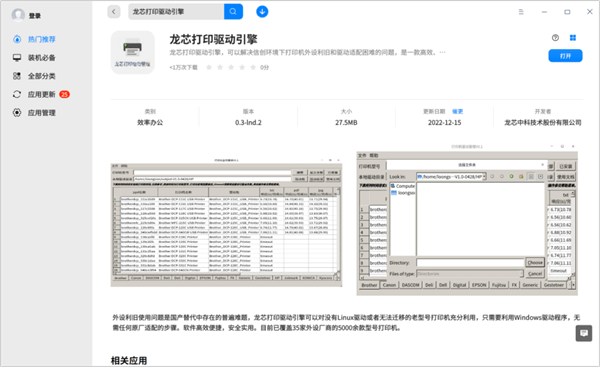The width and height of the screenshot is (600, 367).
Task: Click the help question mark icon
Action: [555, 38]
